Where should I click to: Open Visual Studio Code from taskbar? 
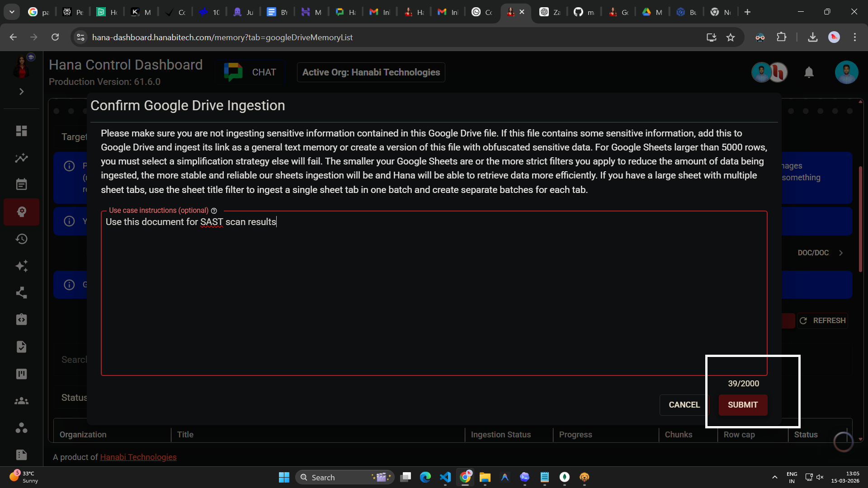click(445, 477)
